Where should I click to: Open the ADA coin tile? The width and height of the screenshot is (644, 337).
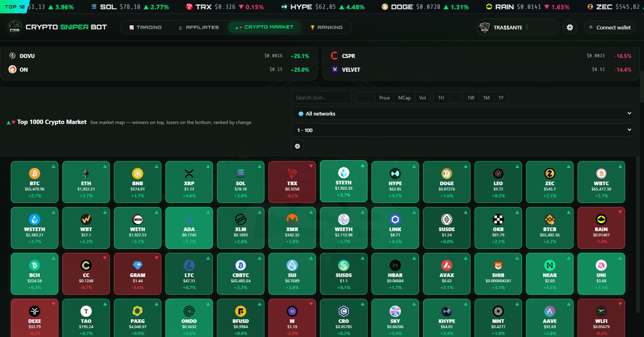click(189, 228)
